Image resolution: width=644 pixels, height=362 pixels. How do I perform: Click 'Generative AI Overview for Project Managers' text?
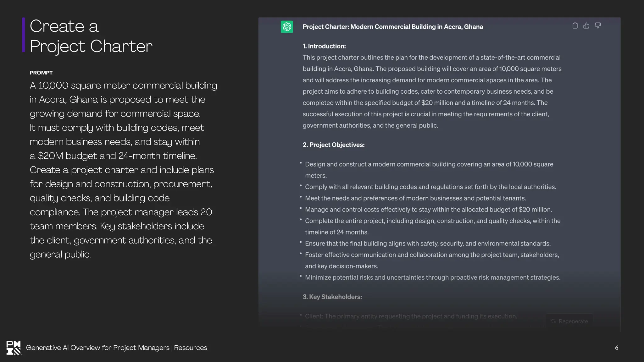click(x=97, y=348)
